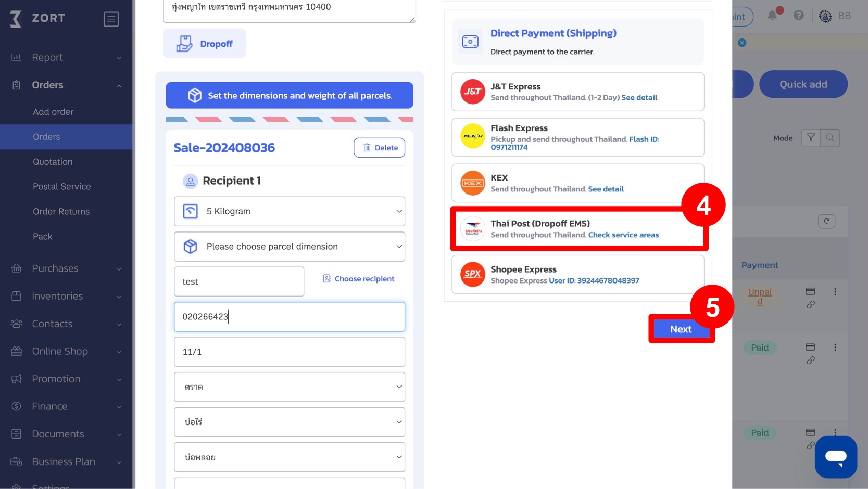Click the sender address text area
The image size is (868, 489).
(290, 10)
